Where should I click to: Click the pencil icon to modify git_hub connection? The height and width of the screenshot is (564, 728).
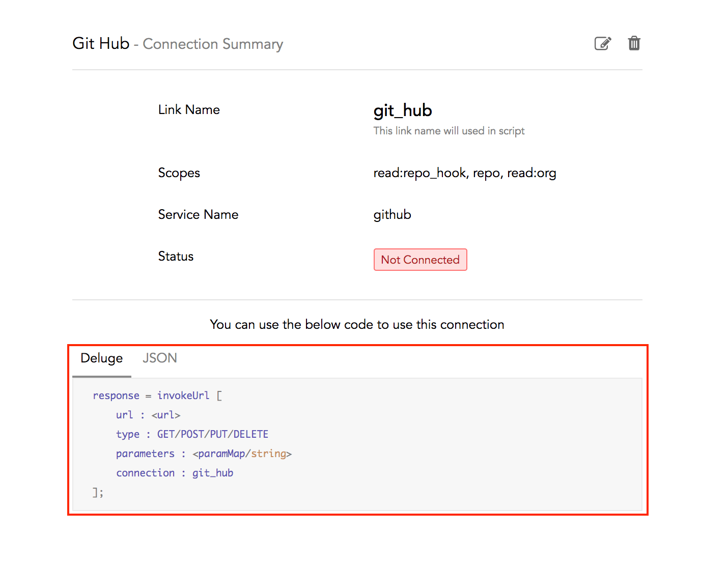click(x=603, y=43)
